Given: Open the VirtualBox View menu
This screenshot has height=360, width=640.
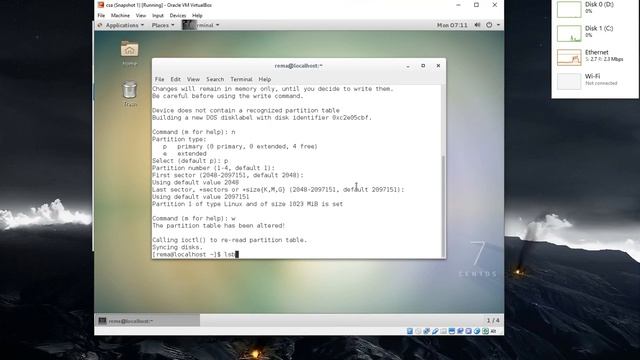Looking at the screenshot, I should tap(141, 16).
